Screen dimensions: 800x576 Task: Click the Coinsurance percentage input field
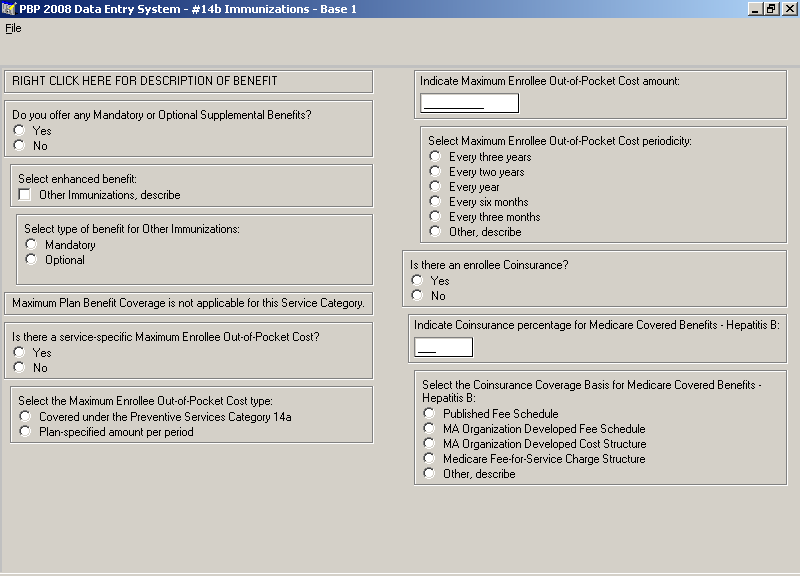tap(443, 348)
